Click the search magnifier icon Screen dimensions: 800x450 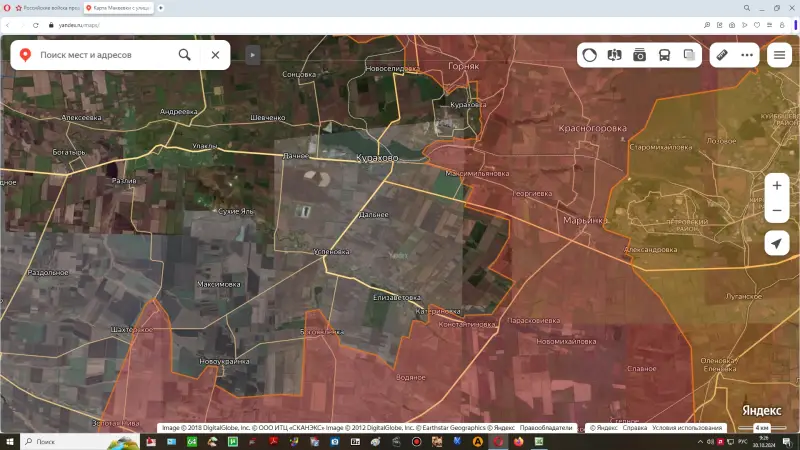[x=184, y=55]
